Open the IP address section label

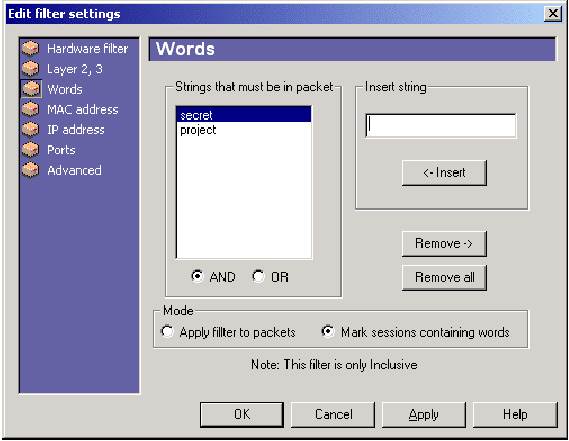[x=76, y=130]
